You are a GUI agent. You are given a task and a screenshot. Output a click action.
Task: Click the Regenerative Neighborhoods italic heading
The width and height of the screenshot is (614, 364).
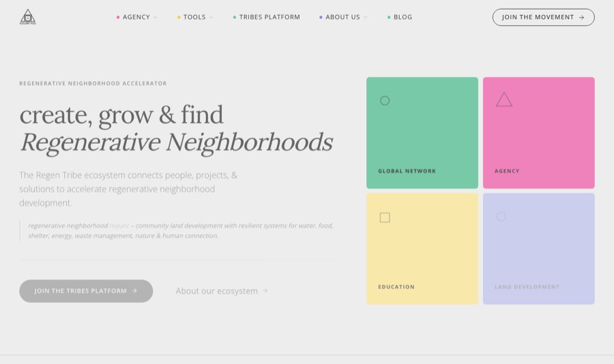[177, 142]
